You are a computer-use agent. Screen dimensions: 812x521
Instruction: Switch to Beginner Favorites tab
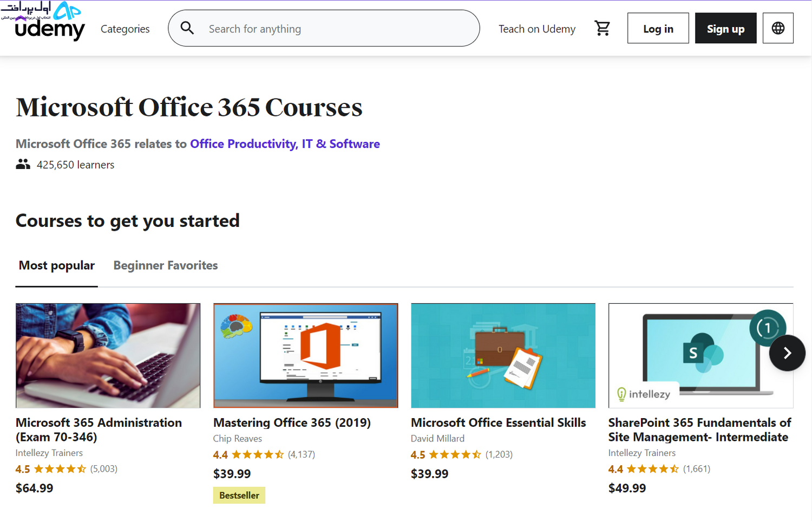(x=166, y=265)
